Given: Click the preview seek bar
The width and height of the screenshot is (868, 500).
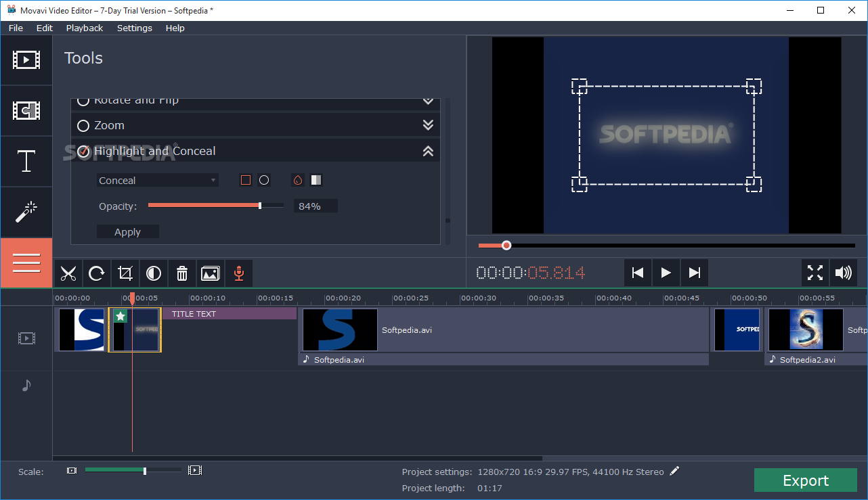Looking at the screenshot, I should 667,246.
